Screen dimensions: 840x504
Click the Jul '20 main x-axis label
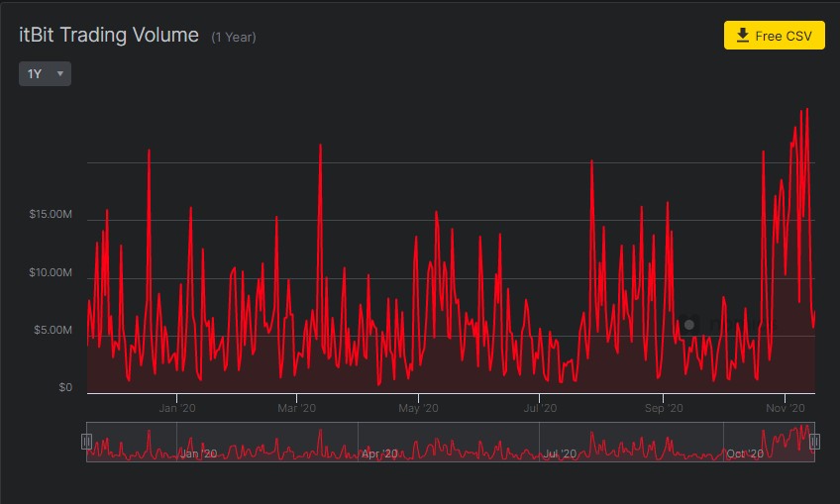coord(540,408)
